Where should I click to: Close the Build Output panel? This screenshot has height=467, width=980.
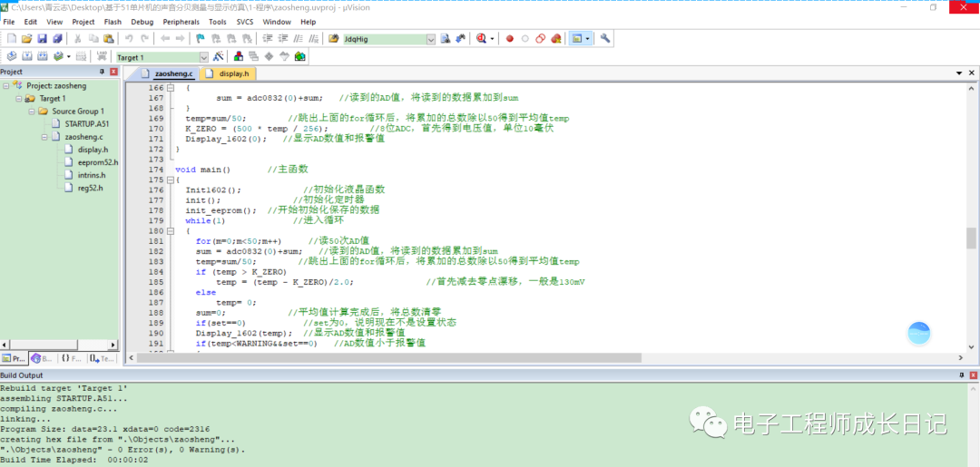click(973, 375)
